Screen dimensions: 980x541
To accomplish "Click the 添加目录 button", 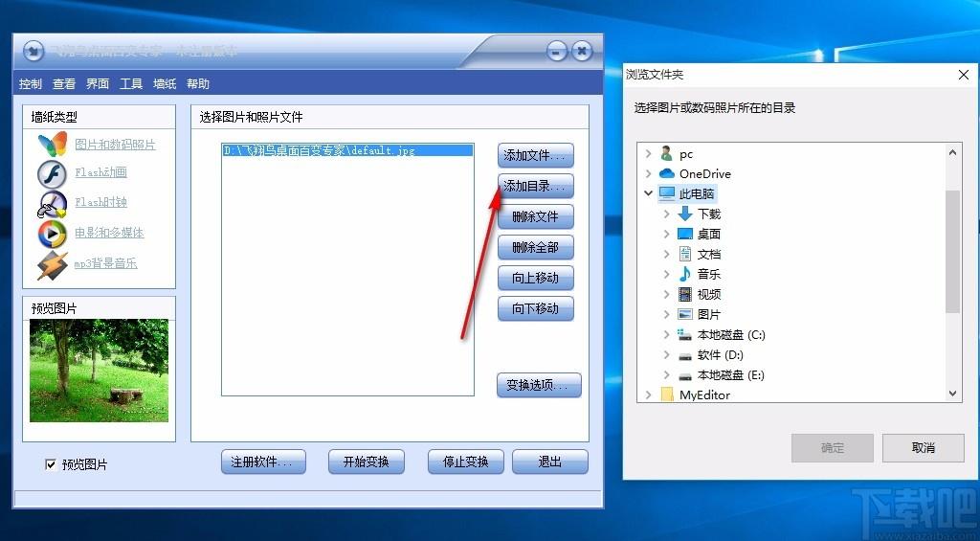I will click(x=536, y=187).
